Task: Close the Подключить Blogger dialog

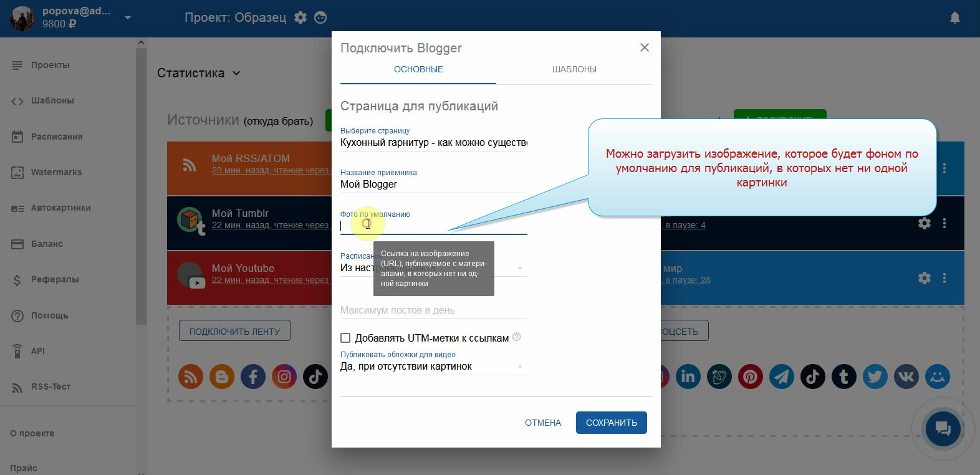Action: click(644, 47)
